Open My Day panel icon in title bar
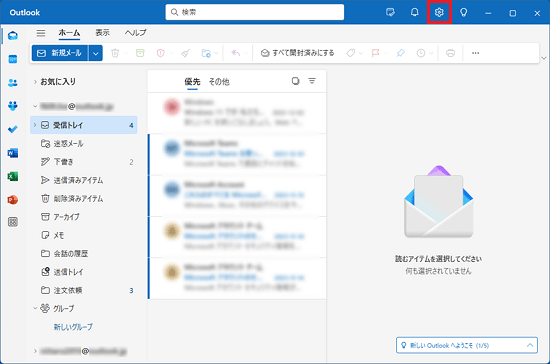The width and height of the screenshot is (550, 364). point(390,13)
